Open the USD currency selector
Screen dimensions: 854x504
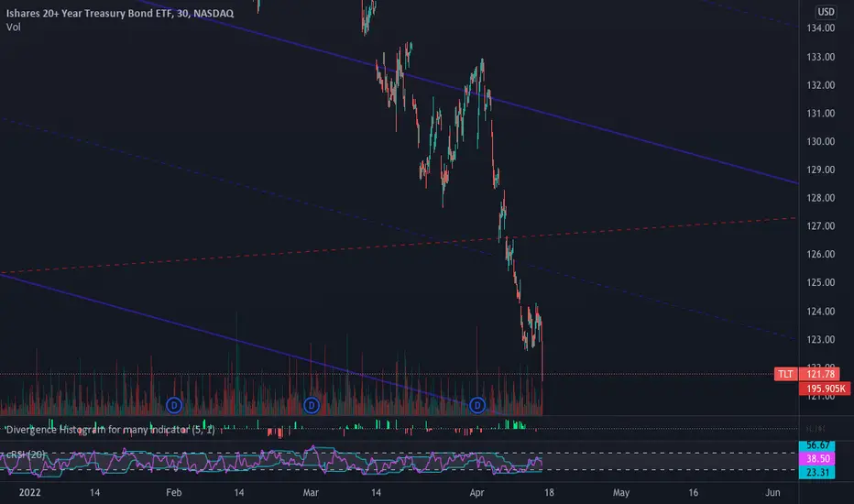pyautogui.click(x=826, y=11)
